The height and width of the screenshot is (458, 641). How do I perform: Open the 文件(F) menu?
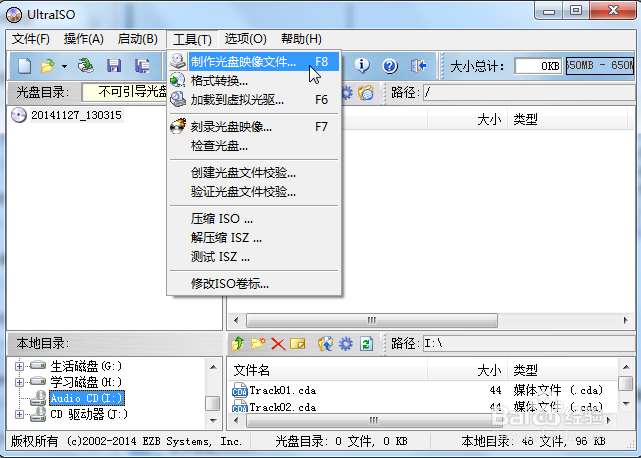(x=31, y=39)
